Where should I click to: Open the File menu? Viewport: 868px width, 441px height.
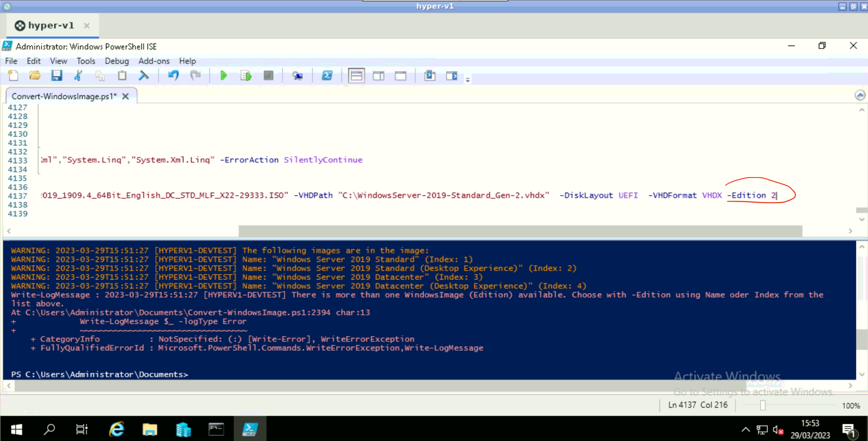click(11, 61)
